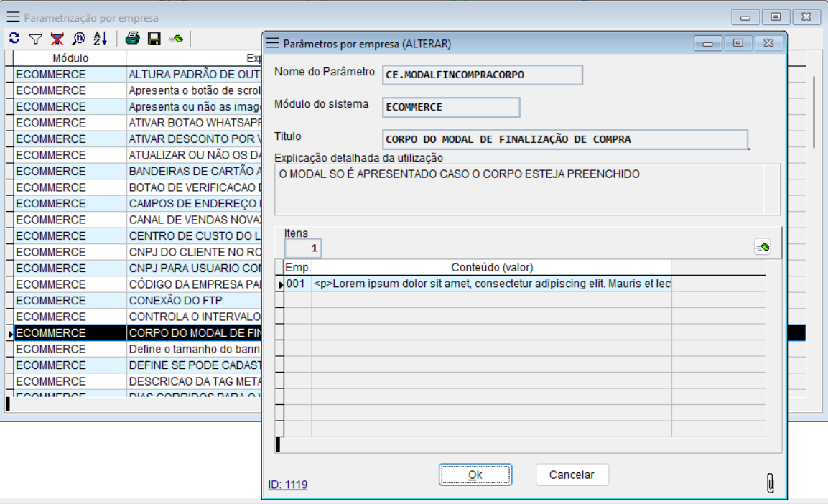Image resolution: width=828 pixels, height=504 pixels.
Task: Open the system menu of the Parâmetros dialog
Action: pos(273,42)
